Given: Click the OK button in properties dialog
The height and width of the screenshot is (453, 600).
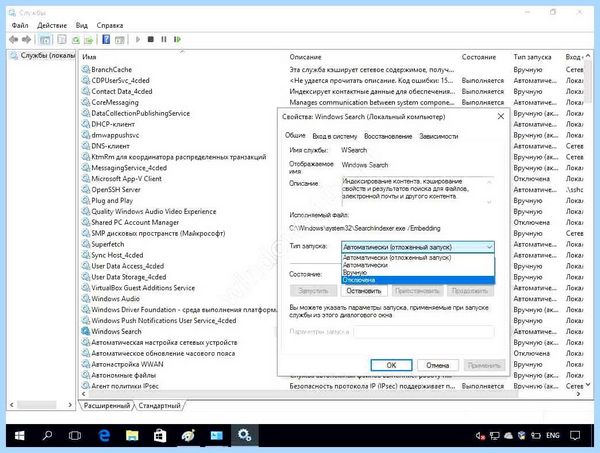Looking at the screenshot, I should [x=391, y=365].
